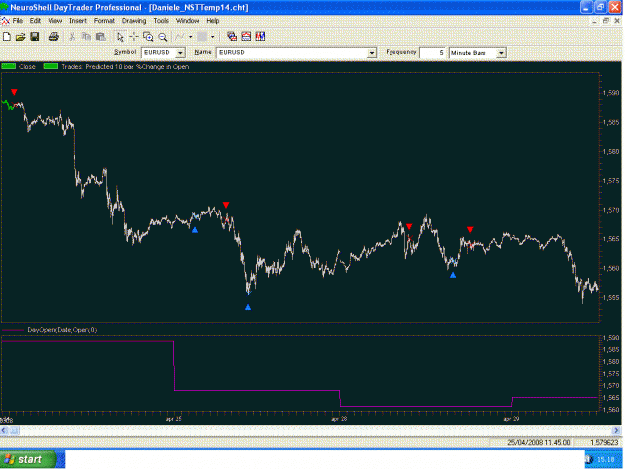The image size is (625, 469).
Task: Open the Tools menu
Action: click(161, 21)
